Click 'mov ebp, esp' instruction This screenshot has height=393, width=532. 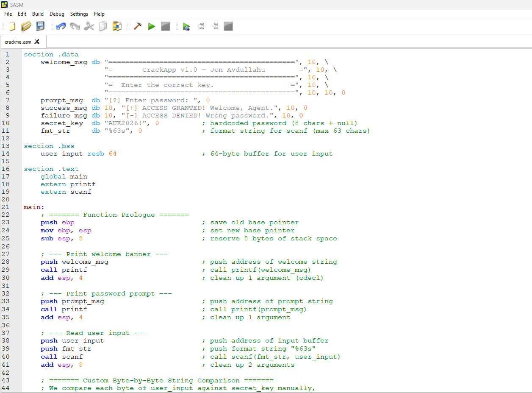tap(66, 230)
